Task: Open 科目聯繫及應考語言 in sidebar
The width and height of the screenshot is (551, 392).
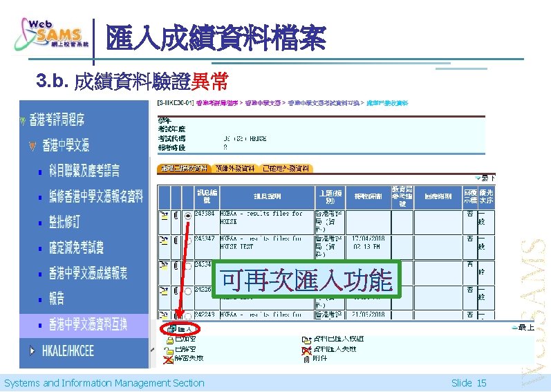Action: point(84,171)
